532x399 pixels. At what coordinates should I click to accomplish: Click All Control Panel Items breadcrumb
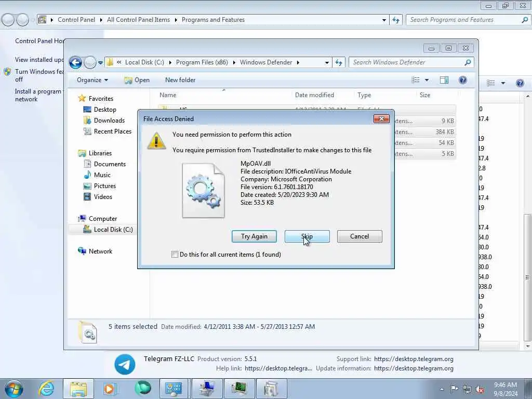tap(138, 20)
